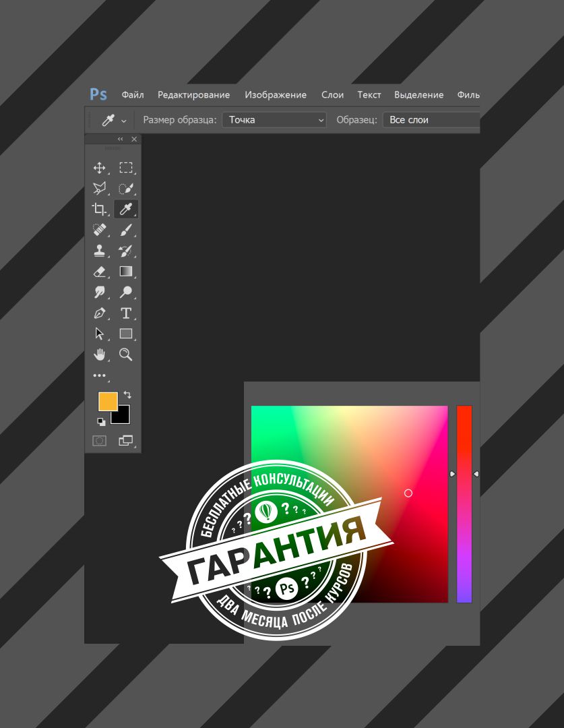
Task: Select the Clone Stamp tool
Action: coord(100,251)
